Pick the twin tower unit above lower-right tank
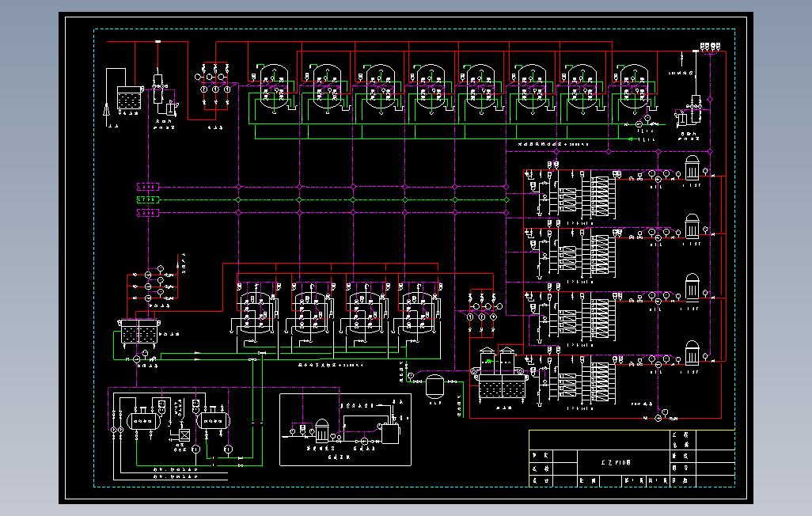 (497, 360)
